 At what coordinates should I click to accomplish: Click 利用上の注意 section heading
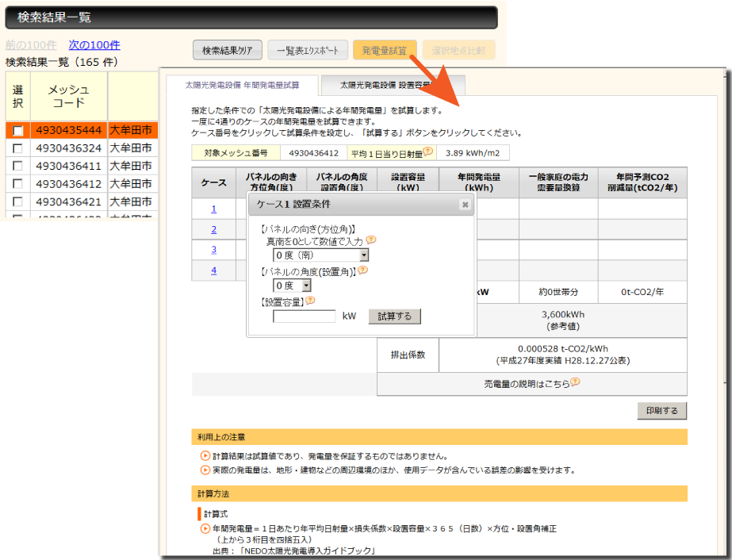point(439,437)
